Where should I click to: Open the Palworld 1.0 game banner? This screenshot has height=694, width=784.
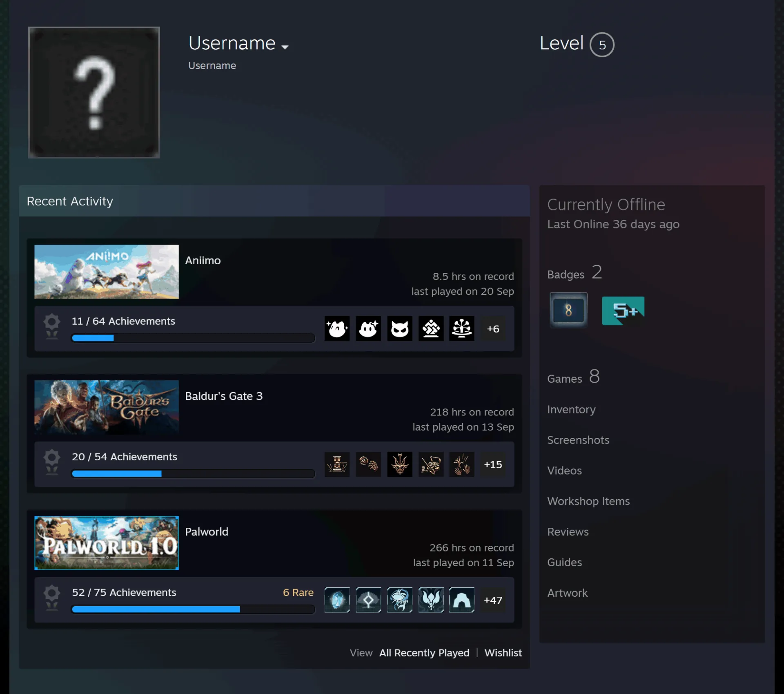pos(107,543)
